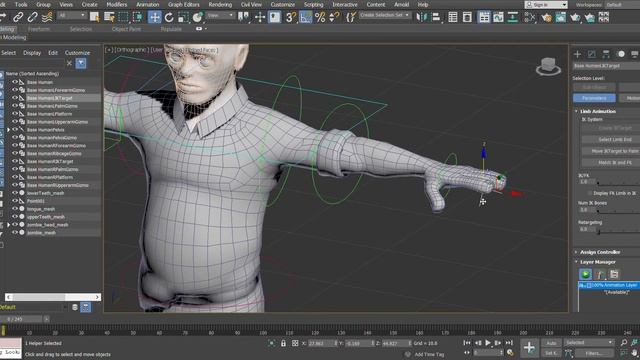640x360 pixels.
Task: Expand Base HumanPelvis tree node
Action: click(x=8, y=130)
